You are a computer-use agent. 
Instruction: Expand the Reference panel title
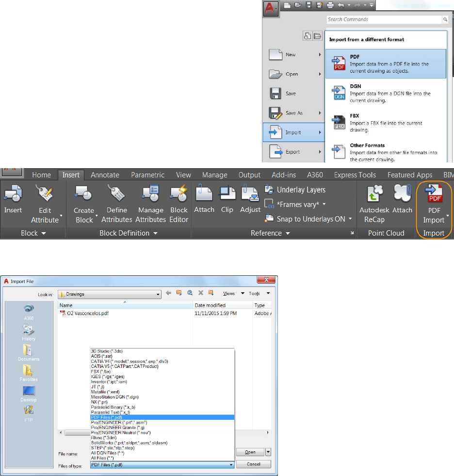point(270,233)
